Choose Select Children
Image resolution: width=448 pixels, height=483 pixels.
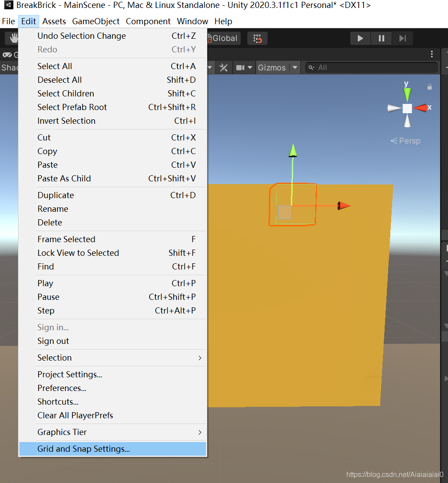click(113, 93)
